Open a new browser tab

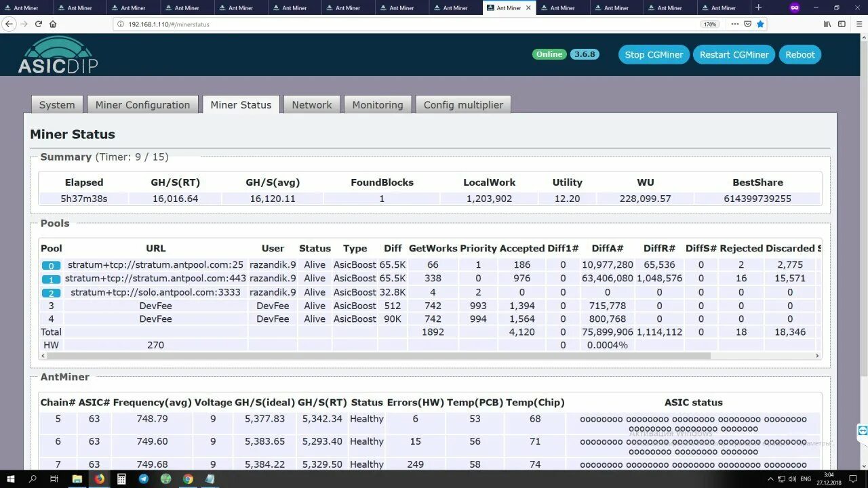758,7
